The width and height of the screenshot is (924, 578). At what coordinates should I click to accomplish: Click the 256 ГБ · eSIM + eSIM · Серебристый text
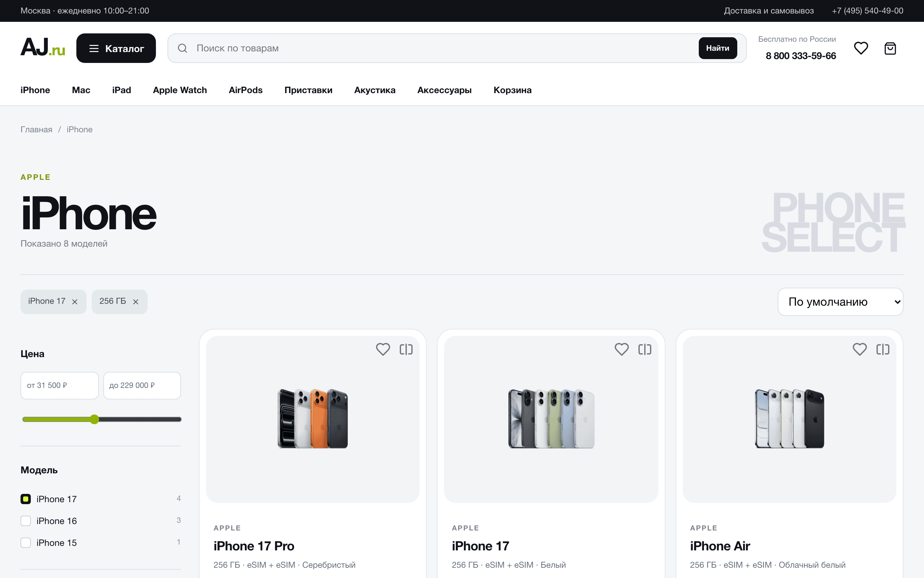point(285,565)
